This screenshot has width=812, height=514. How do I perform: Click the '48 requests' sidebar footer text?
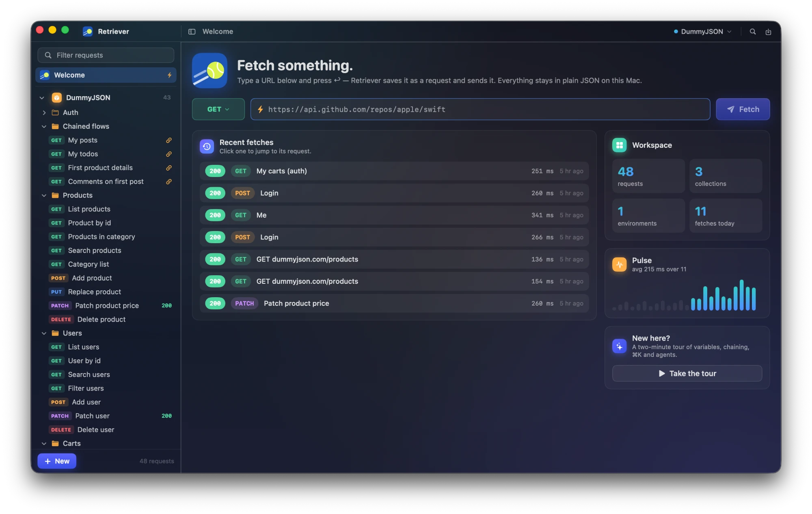coord(157,461)
